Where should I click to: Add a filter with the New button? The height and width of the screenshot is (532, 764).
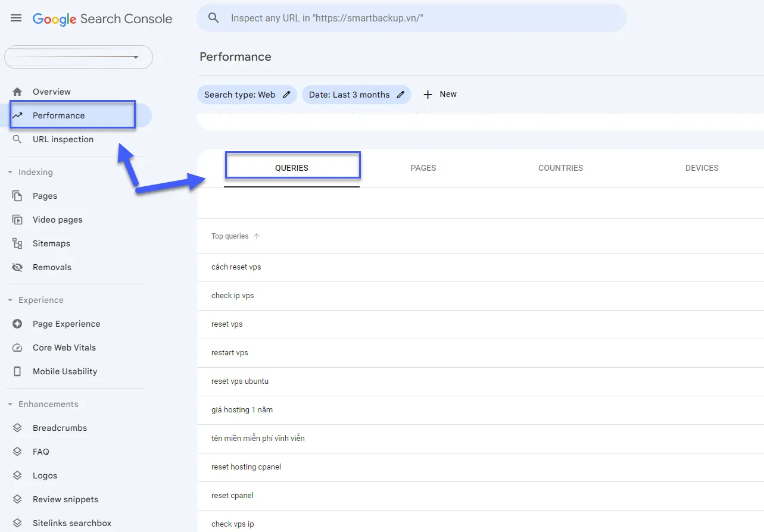coord(439,94)
